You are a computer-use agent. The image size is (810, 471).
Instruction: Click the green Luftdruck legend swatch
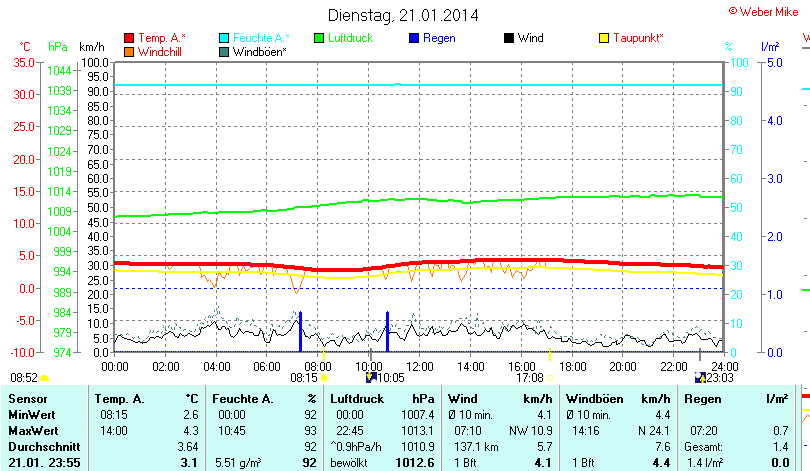pyautogui.click(x=319, y=38)
